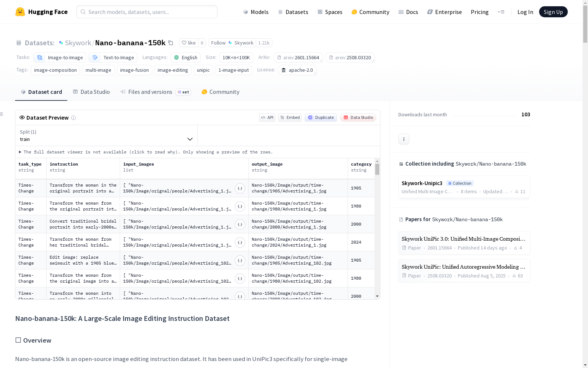Image resolution: width=588 pixels, height=368 pixels.
Task: Click the like count 6
Action: pos(202,43)
